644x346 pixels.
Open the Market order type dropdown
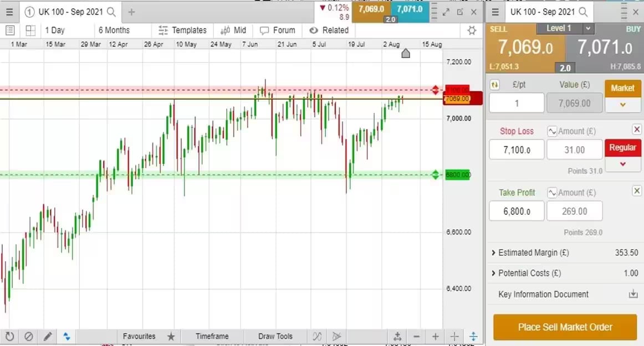[622, 104]
